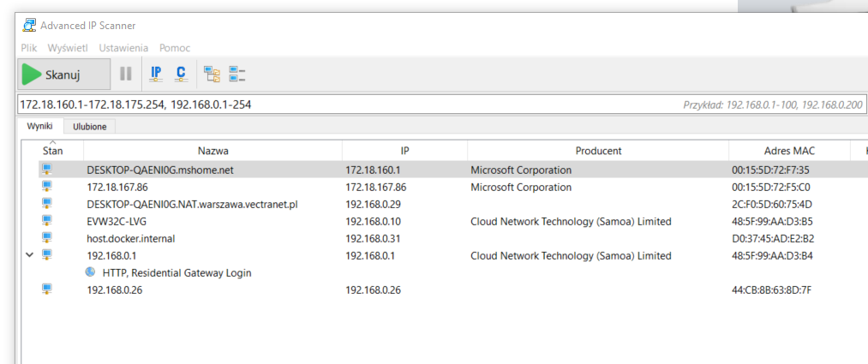Click the expand all results icon

(212, 75)
